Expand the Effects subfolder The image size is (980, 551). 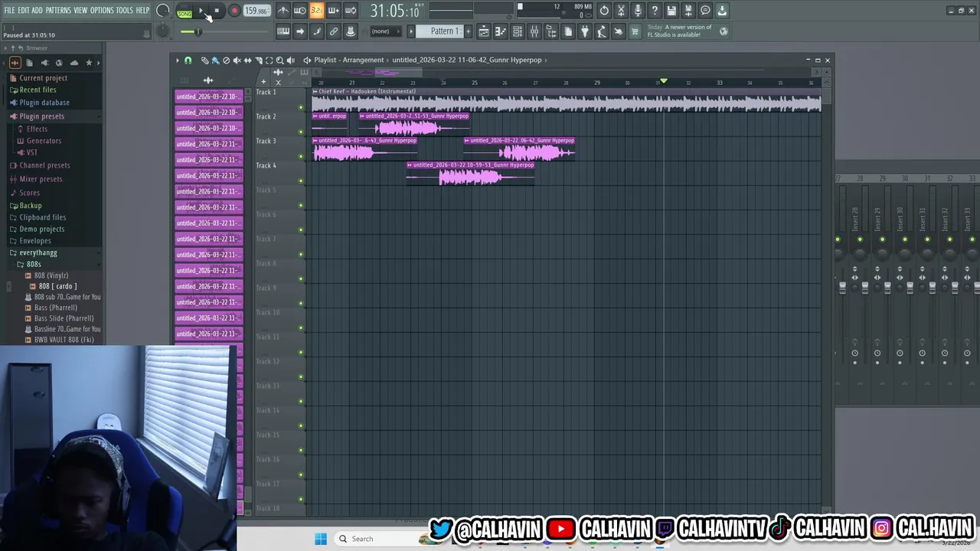point(37,129)
